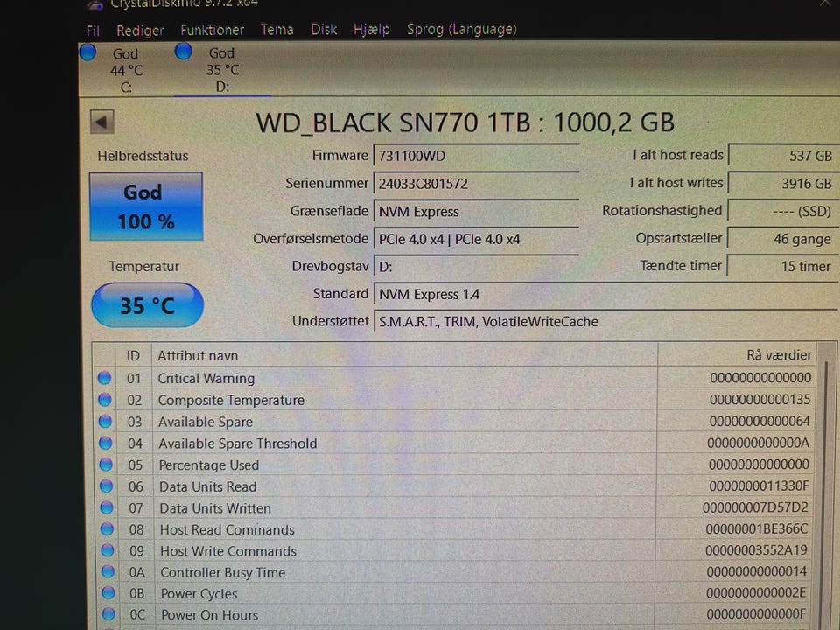Click the Firmware field 731100WD

[x=476, y=156]
